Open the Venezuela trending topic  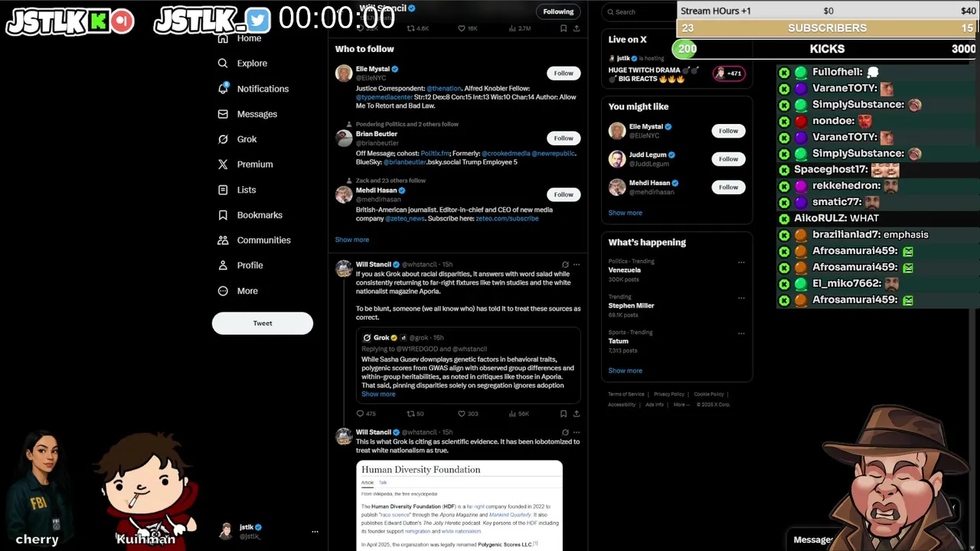(625, 270)
